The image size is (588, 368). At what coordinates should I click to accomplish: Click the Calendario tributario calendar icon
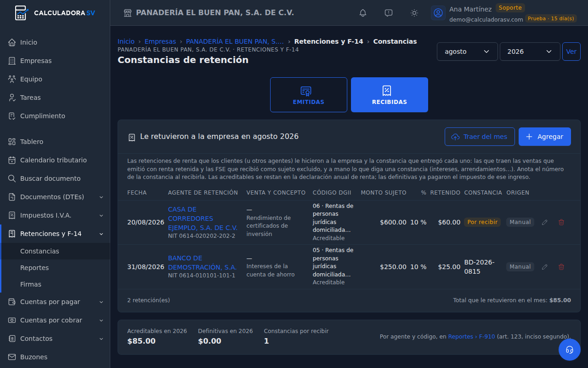click(12, 160)
